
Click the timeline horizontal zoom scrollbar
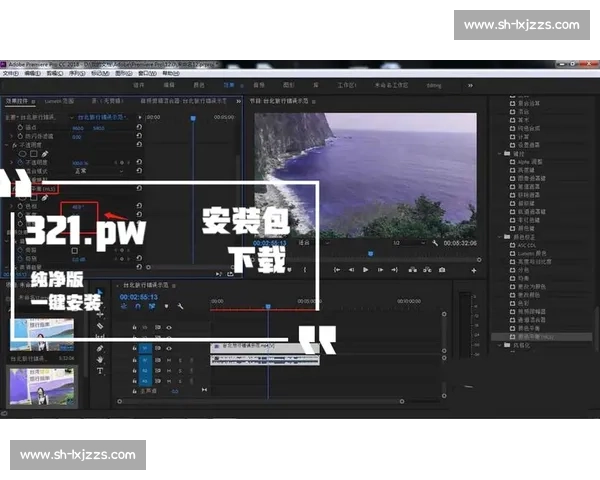[x=261, y=401]
